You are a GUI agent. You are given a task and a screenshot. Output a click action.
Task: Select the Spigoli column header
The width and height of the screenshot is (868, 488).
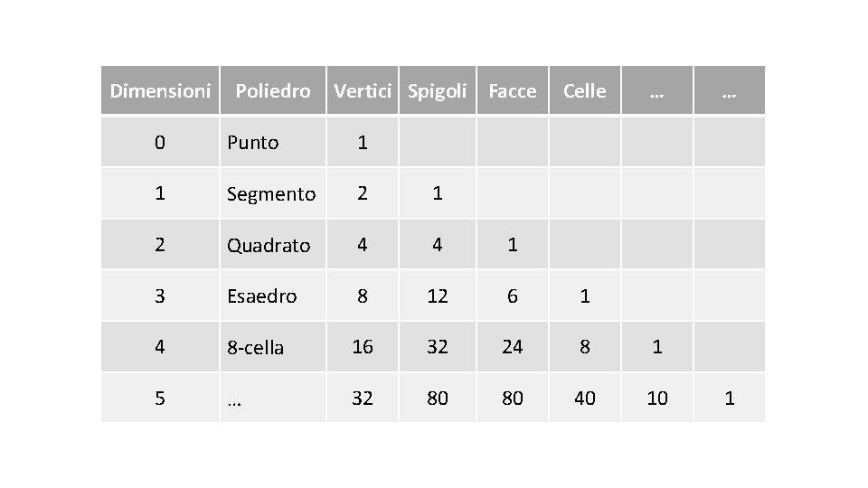(x=438, y=90)
